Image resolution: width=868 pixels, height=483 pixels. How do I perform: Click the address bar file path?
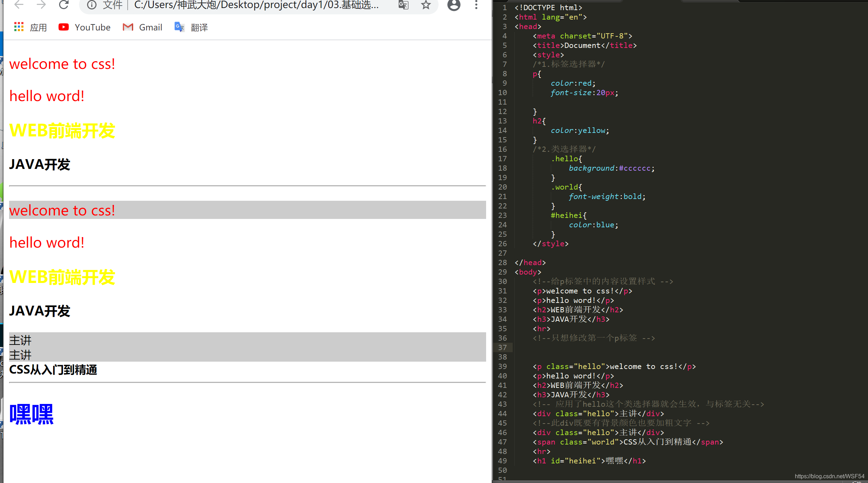(x=256, y=5)
